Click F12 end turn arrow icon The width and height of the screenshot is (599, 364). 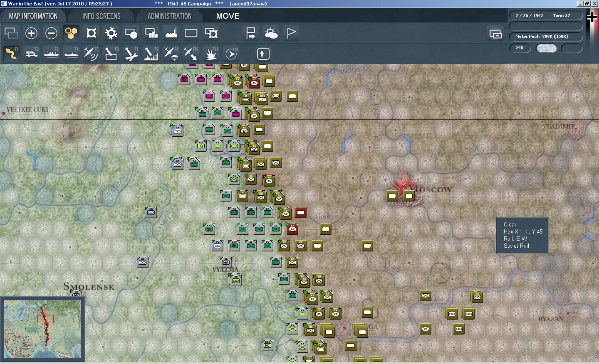tap(231, 54)
